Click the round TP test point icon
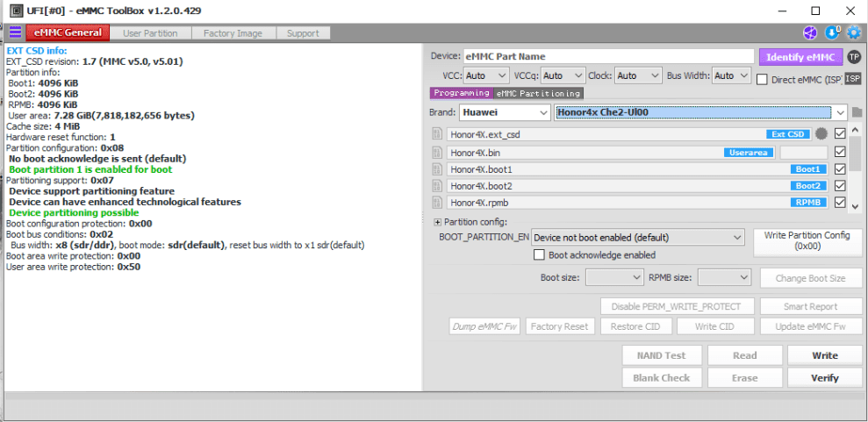 pos(854,56)
